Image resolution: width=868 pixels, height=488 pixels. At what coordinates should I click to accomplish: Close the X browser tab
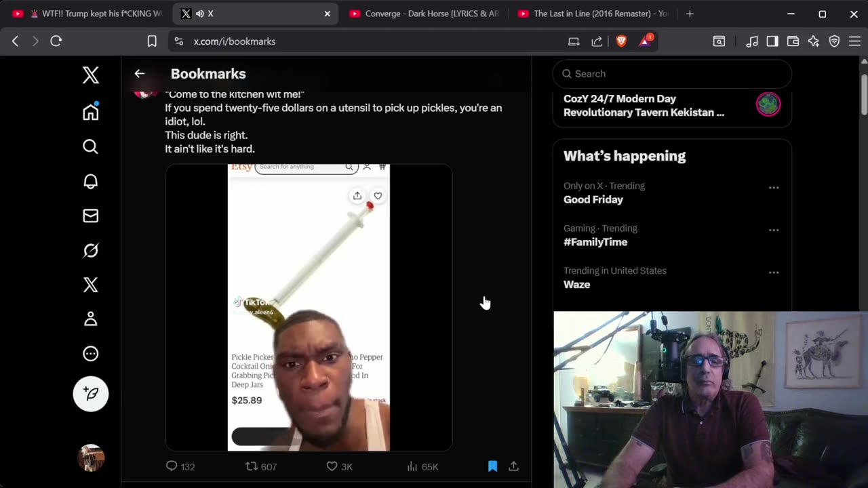[x=327, y=14]
